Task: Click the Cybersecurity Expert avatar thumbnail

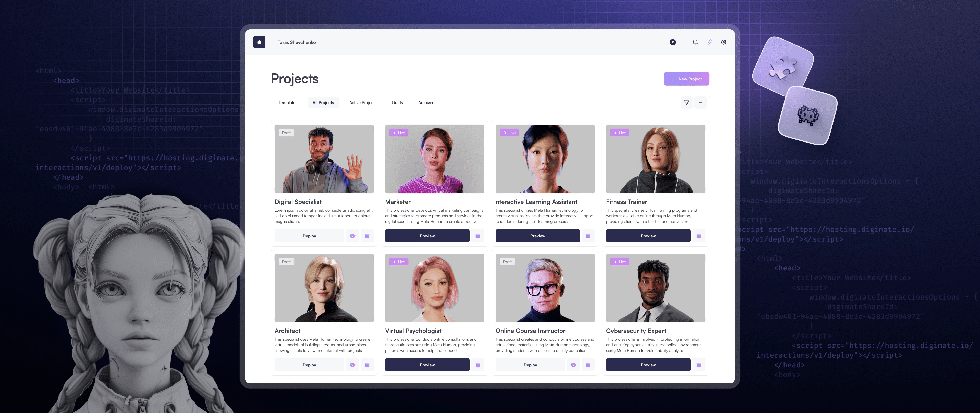Action: pyautogui.click(x=655, y=288)
